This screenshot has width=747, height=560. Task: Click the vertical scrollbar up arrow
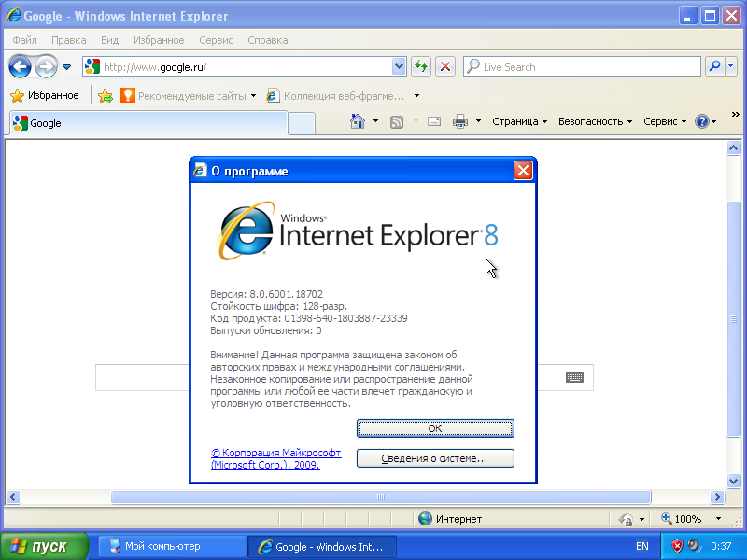tap(734, 148)
